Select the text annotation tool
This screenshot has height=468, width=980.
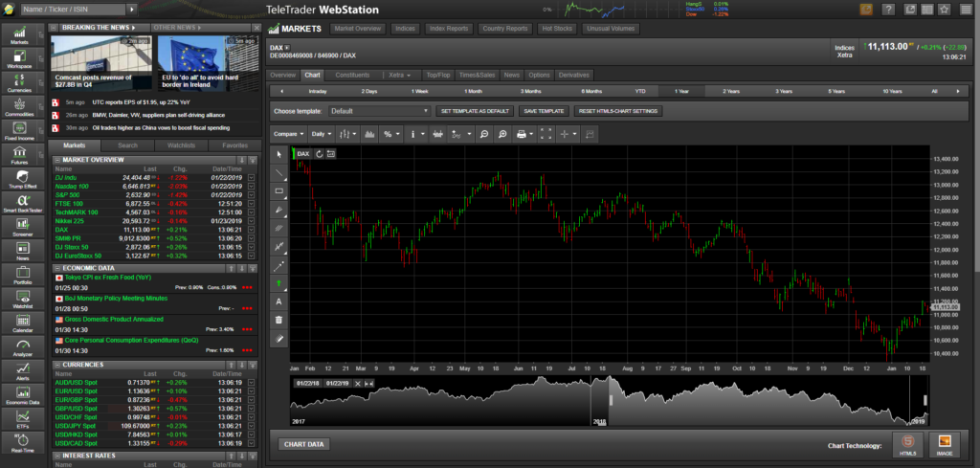pyautogui.click(x=278, y=301)
